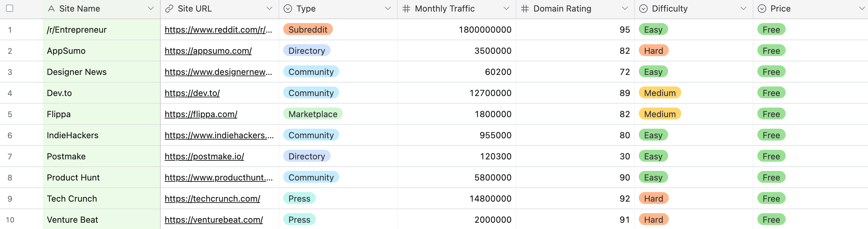Open the Domain Rating column dropdown
Viewport: 868px width, 229px height.
tap(625, 9)
